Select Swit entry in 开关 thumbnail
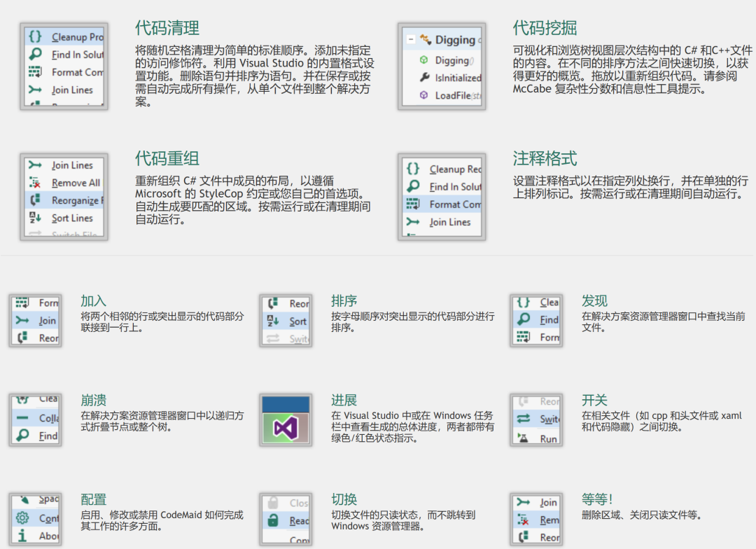The image size is (756, 549). tap(536, 419)
